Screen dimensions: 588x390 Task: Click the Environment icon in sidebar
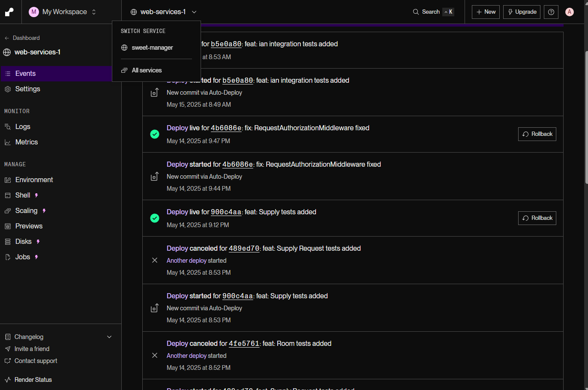(x=7, y=180)
